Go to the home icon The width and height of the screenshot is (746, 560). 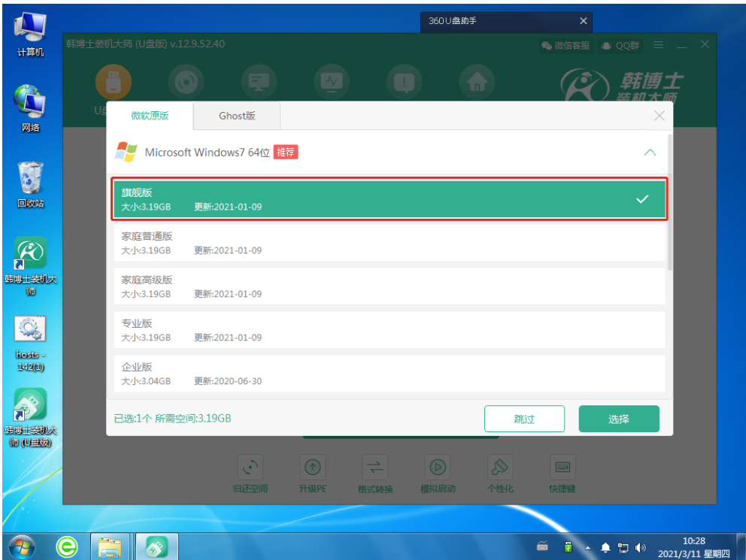(477, 82)
